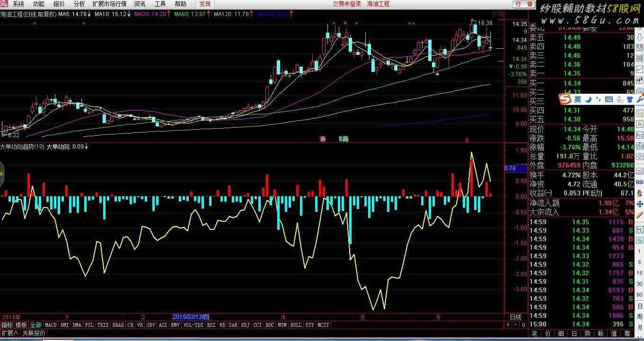
Task: Open the Sogou soft keyboard icon
Action: click(609, 99)
